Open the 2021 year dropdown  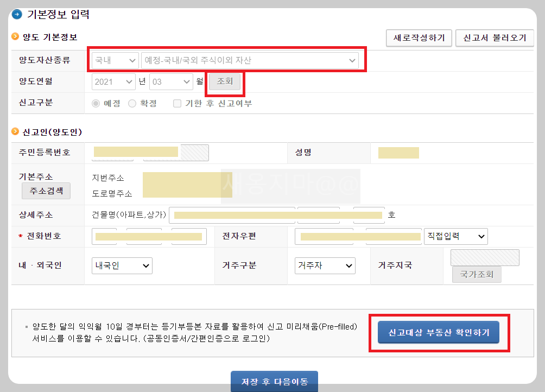[113, 81]
